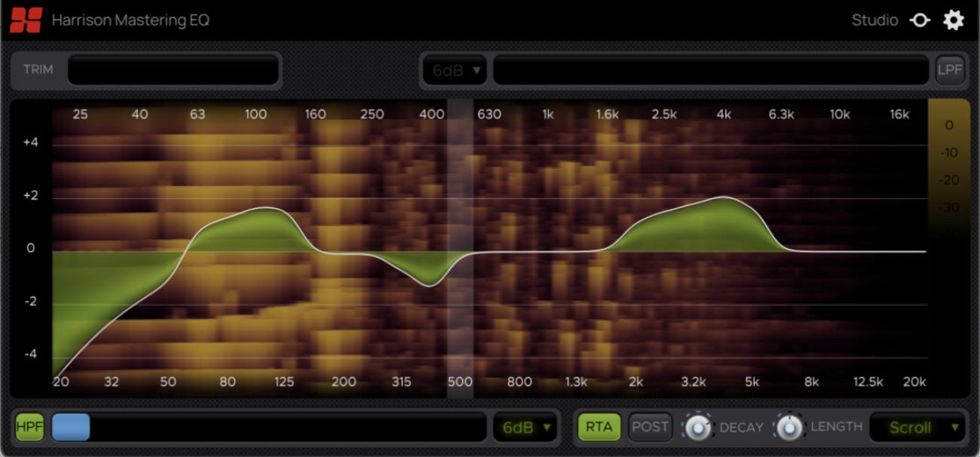Open the plugin settings gear

pyautogui.click(x=954, y=20)
